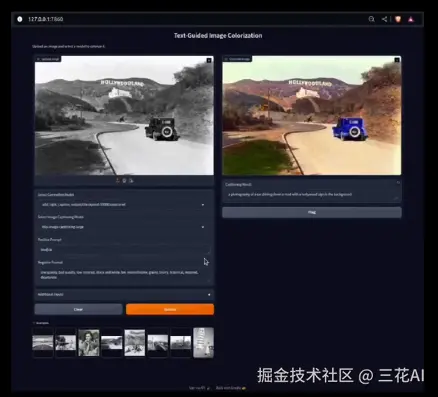The height and width of the screenshot is (397, 438).
Task: Click the share icon in the address bar
Action: click(x=384, y=19)
